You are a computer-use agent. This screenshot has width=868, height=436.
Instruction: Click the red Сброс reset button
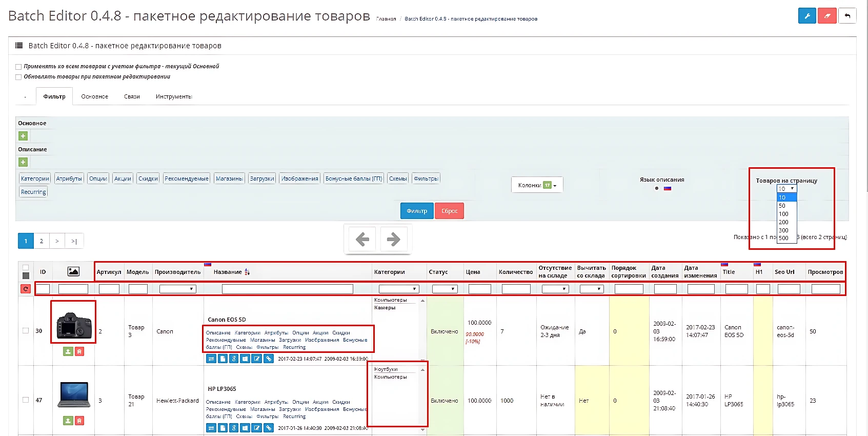coord(449,211)
